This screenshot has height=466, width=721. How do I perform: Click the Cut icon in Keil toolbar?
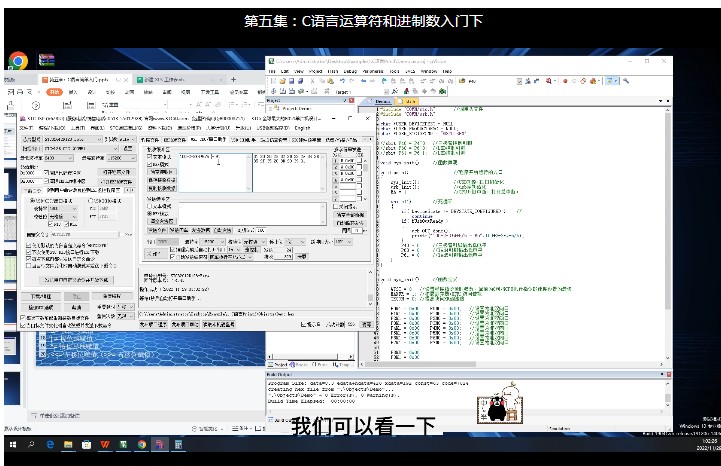(x=313, y=81)
